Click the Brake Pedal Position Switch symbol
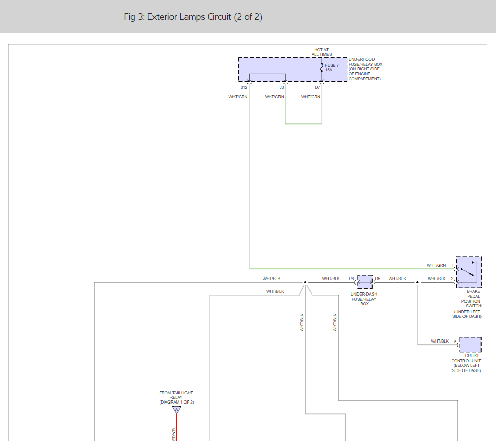The width and height of the screenshot is (496, 448). pyautogui.click(x=469, y=272)
